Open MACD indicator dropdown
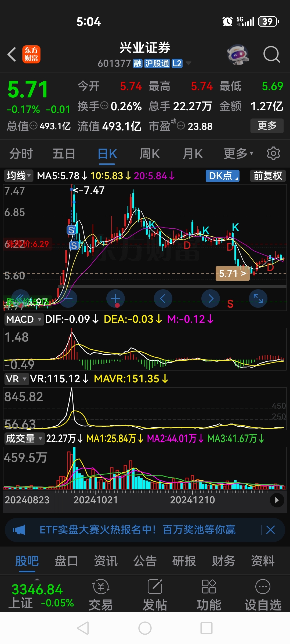Screen dimensions: 290x644 24,319
